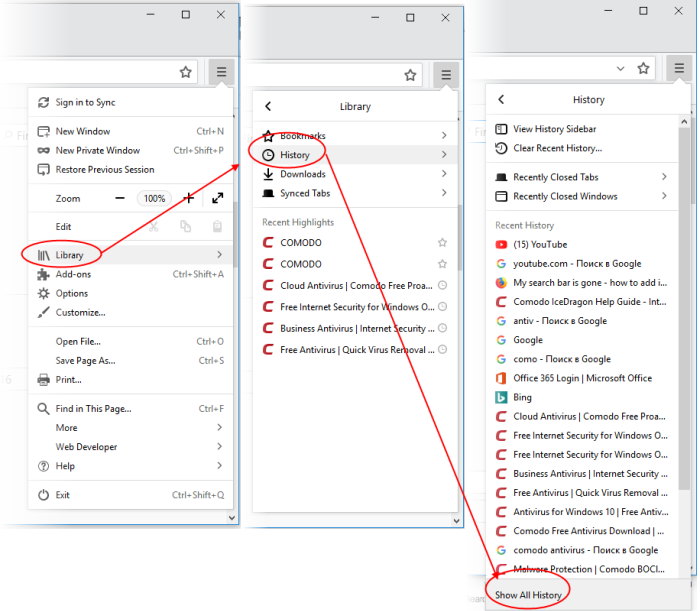Go back from History panel

coord(501,100)
